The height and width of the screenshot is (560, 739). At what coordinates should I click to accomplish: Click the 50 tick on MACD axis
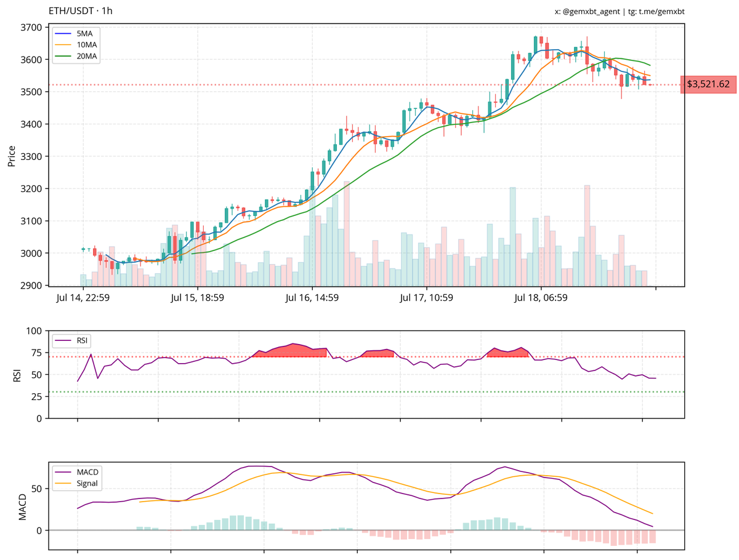tap(36, 489)
